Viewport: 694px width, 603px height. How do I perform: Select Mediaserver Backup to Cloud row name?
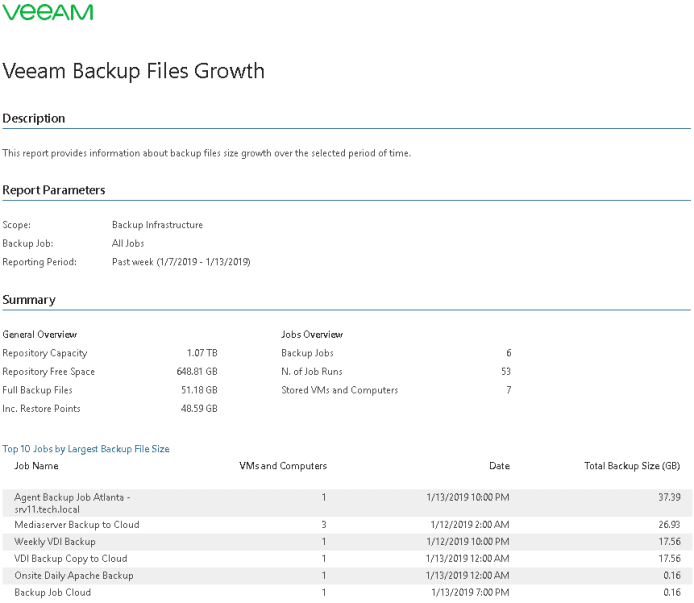pyautogui.click(x=77, y=525)
